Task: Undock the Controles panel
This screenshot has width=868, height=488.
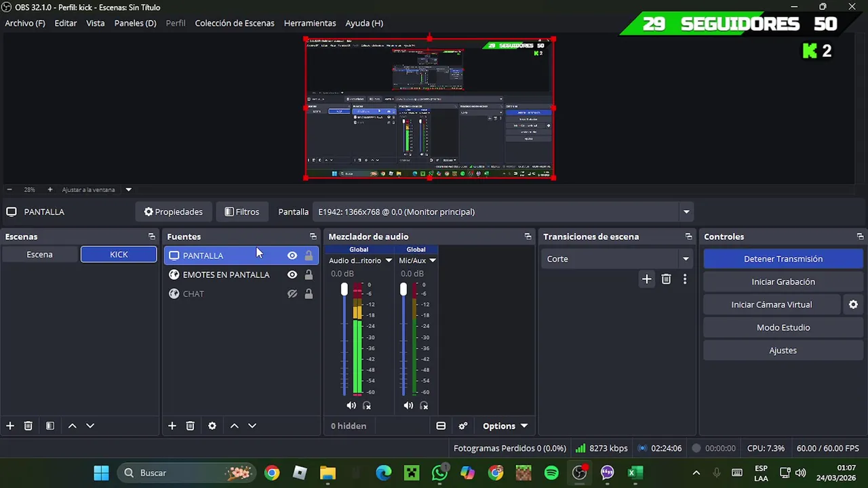Action: click(x=860, y=237)
